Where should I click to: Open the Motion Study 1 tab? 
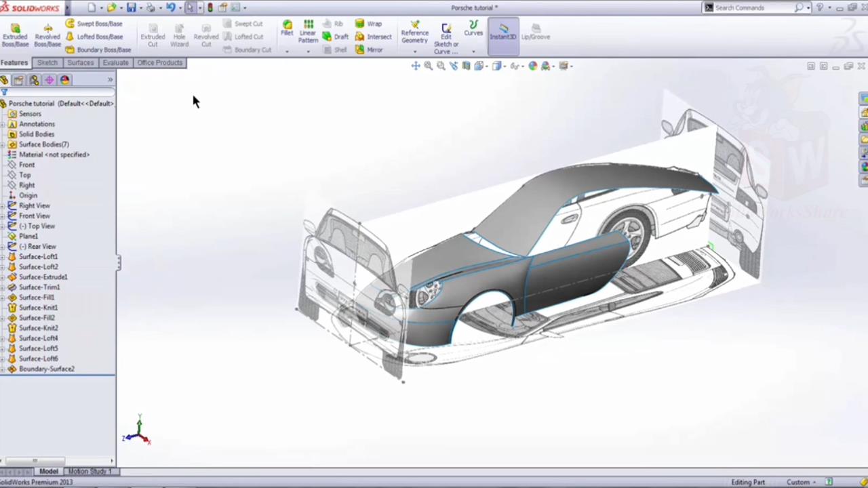(90, 471)
